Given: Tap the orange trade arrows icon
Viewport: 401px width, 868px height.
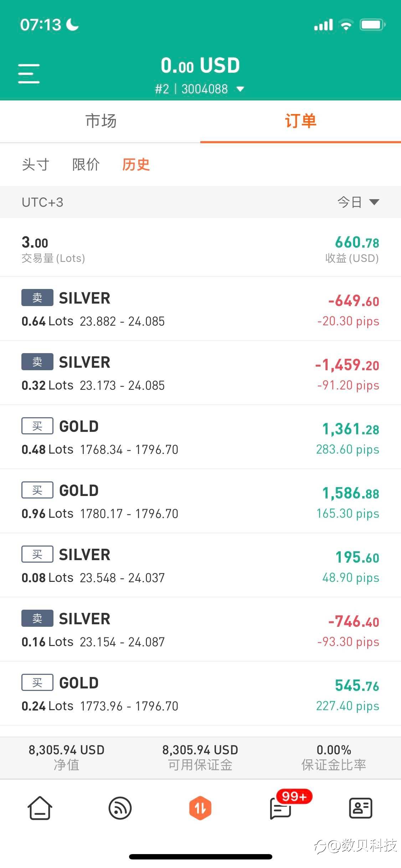Looking at the screenshot, I should [200, 808].
